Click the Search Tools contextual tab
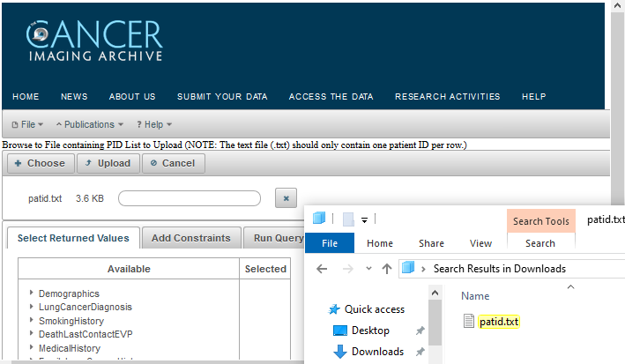625x364 pixels. coord(541,221)
